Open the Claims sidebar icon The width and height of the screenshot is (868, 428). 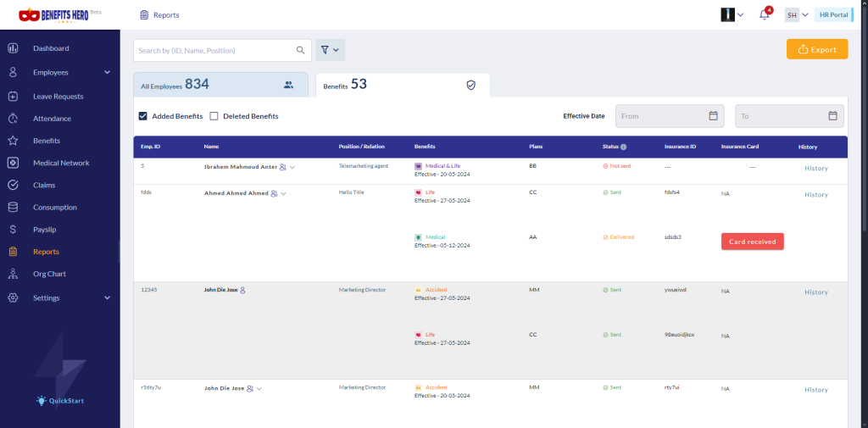[x=14, y=185]
